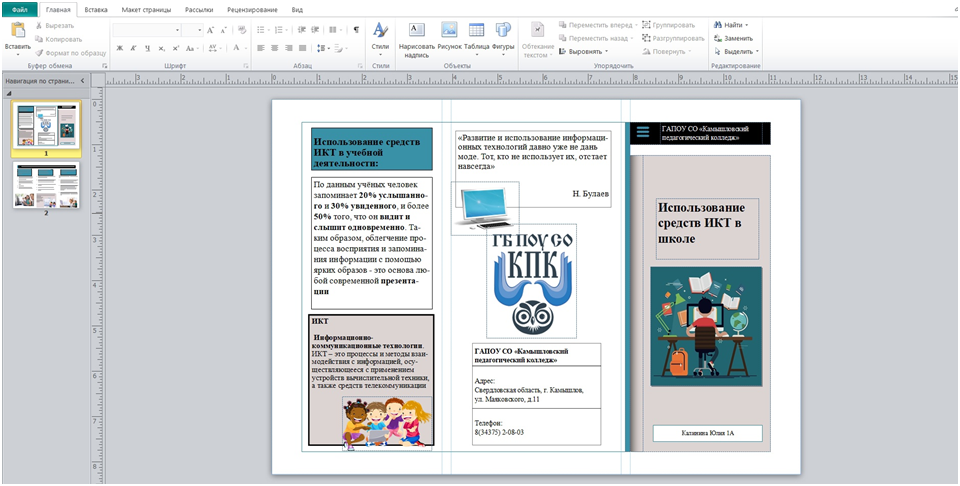Open the Фигуры (Shapes) gallery
Image resolution: width=960 pixels, height=486 pixels.
[503, 40]
